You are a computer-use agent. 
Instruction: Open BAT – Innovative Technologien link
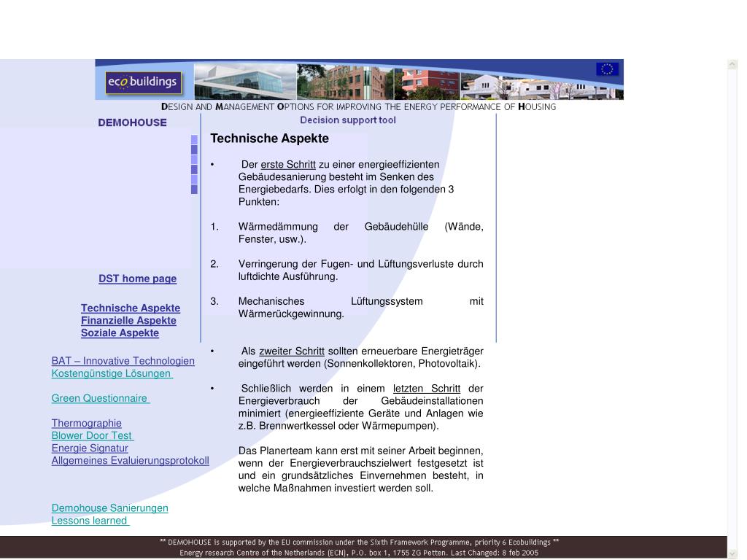[x=123, y=361]
